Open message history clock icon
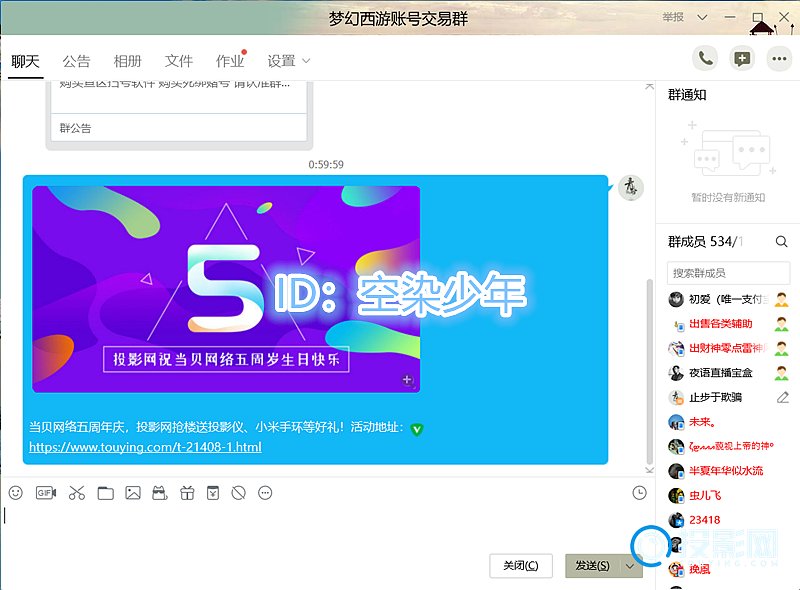 coord(639,493)
